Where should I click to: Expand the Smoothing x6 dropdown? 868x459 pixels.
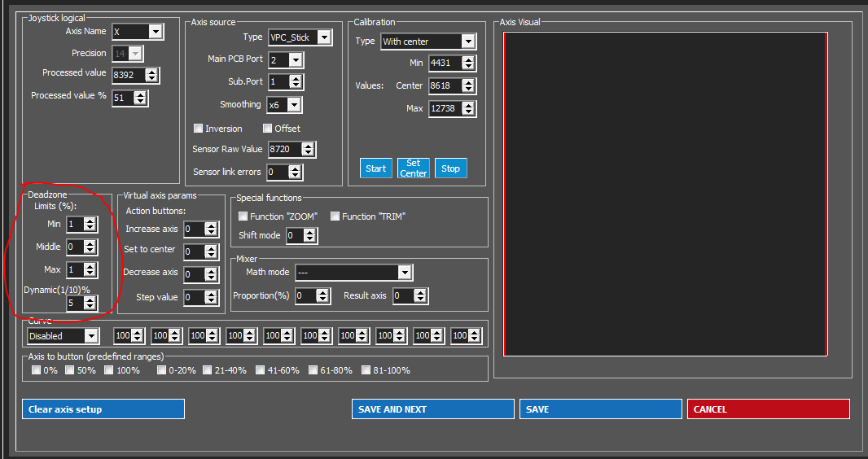(x=293, y=104)
